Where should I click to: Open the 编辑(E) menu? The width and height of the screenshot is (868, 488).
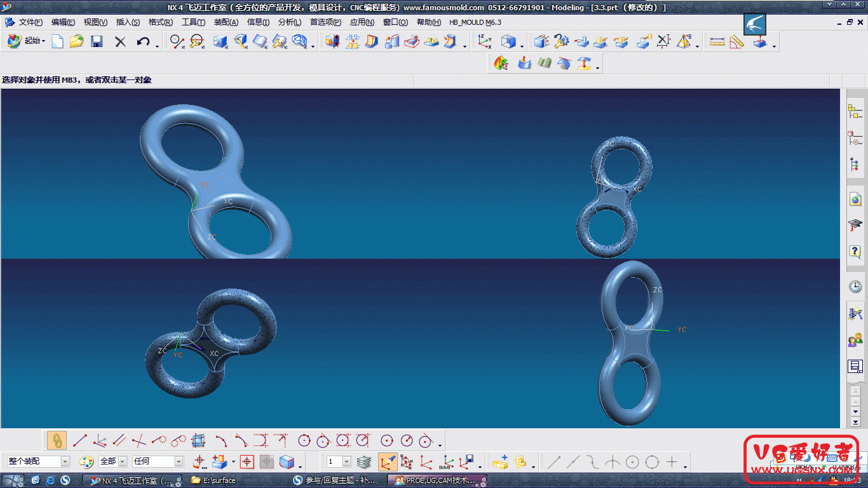63,22
